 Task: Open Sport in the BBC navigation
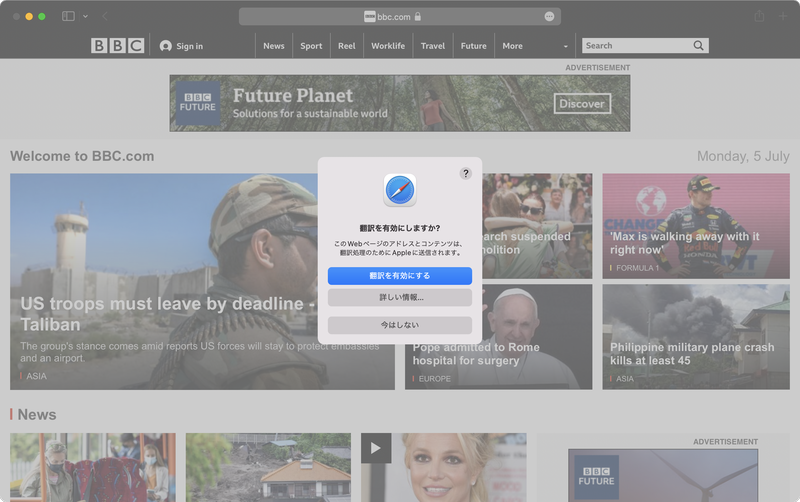pyautogui.click(x=311, y=46)
